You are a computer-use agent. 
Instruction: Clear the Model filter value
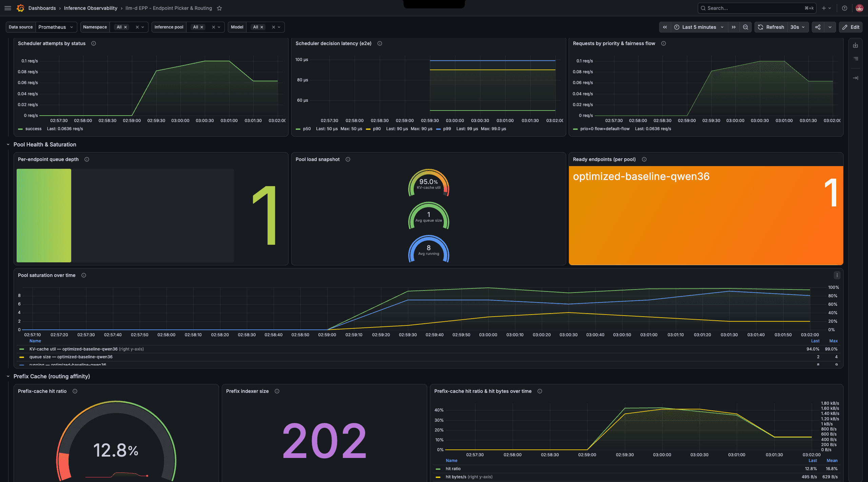coord(274,27)
